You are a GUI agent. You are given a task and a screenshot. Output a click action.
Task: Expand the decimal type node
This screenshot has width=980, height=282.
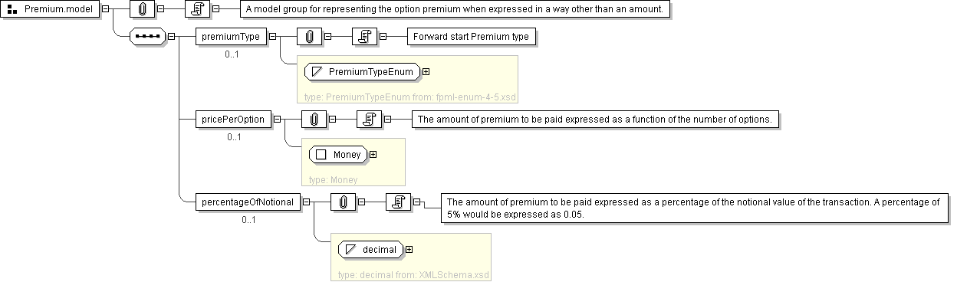[409, 250]
